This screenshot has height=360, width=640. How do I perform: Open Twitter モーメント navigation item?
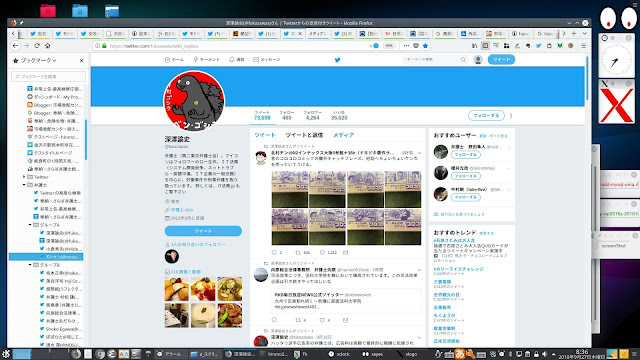pos(207,60)
